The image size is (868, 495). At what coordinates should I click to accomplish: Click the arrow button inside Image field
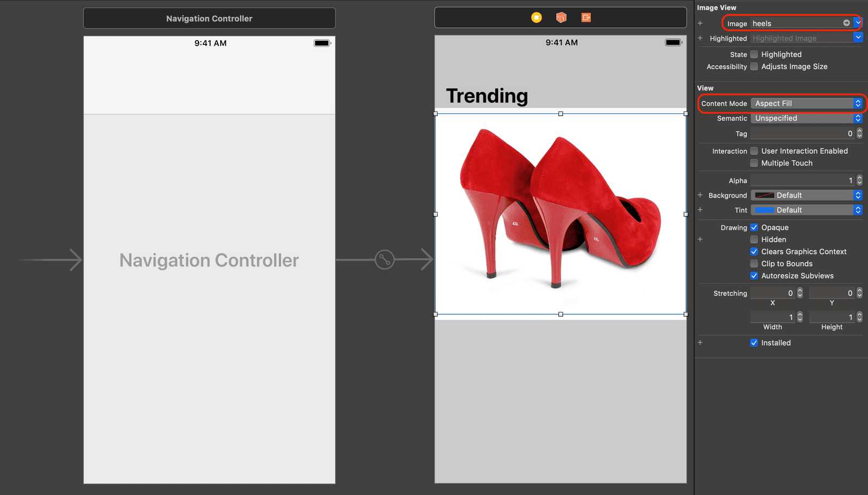846,23
